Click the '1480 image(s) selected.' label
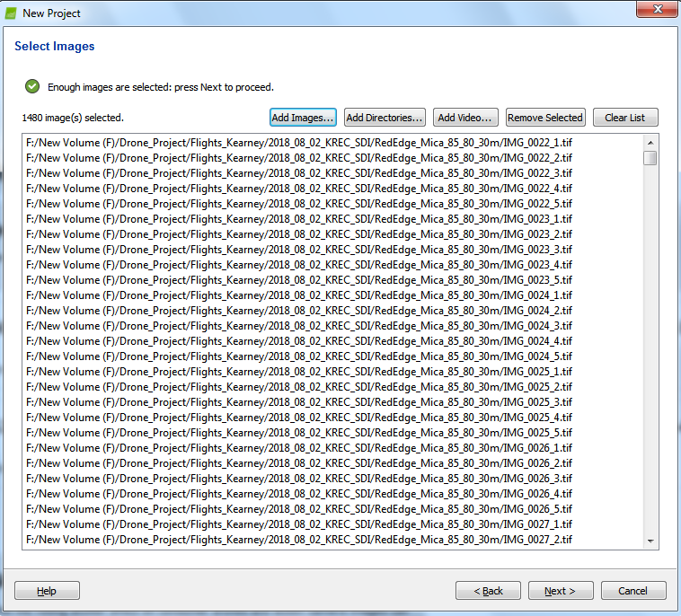Image resolution: width=681 pixels, height=616 pixels. tap(73, 118)
